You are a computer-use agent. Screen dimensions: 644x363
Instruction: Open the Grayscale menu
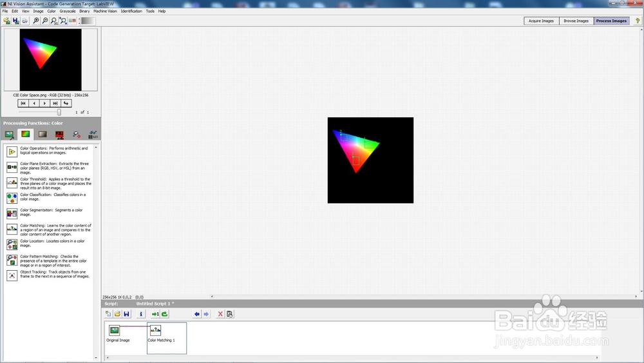(68, 11)
